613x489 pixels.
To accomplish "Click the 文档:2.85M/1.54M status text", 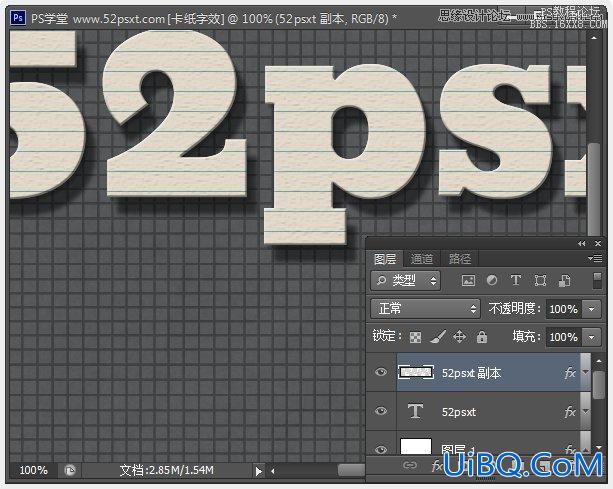I will [167, 470].
